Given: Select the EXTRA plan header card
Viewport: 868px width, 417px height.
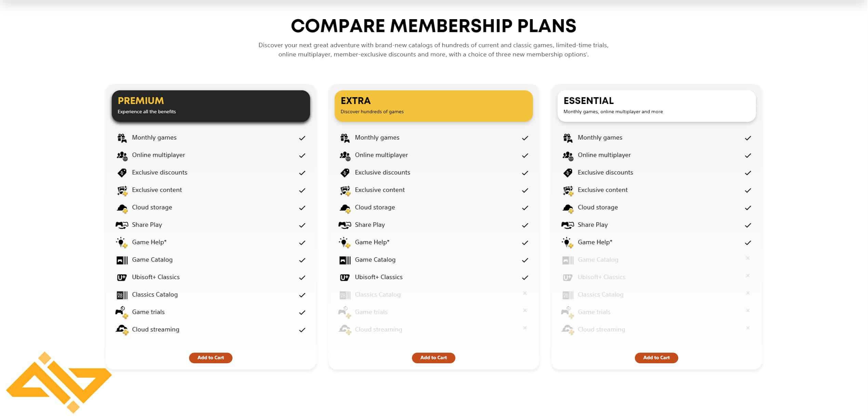Looking at the screenshot, I should pyautogui.click(x=433, y=106).
